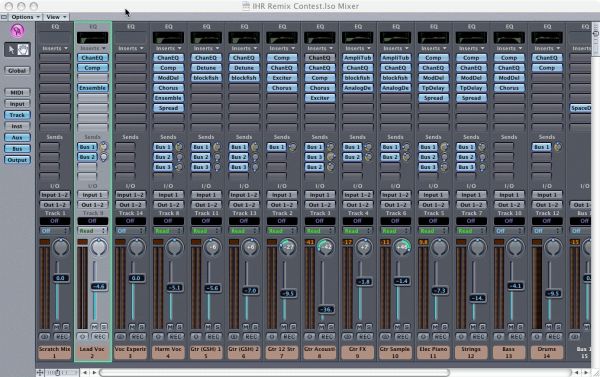Open Input 1-2 selector on Scratch Mix
Screen dimensions: 600x377
pyautogui.click(x=55, y=195)
